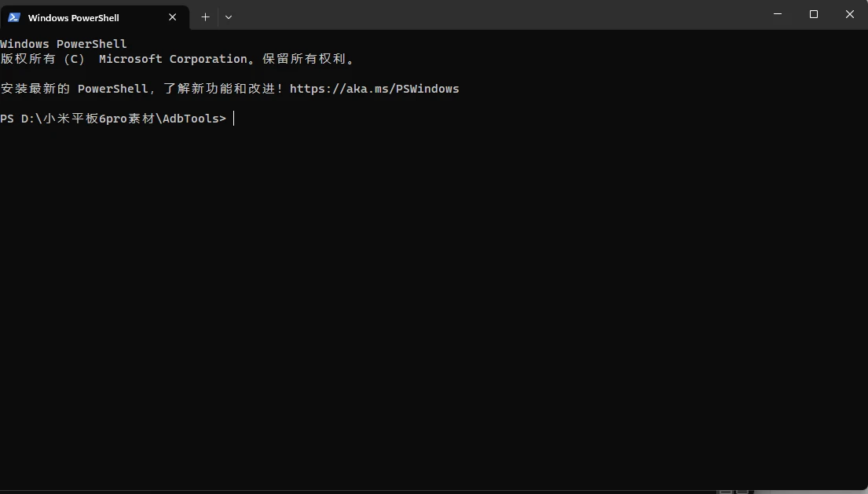Click the PS D:\ prompt line path

coord(113,119)
